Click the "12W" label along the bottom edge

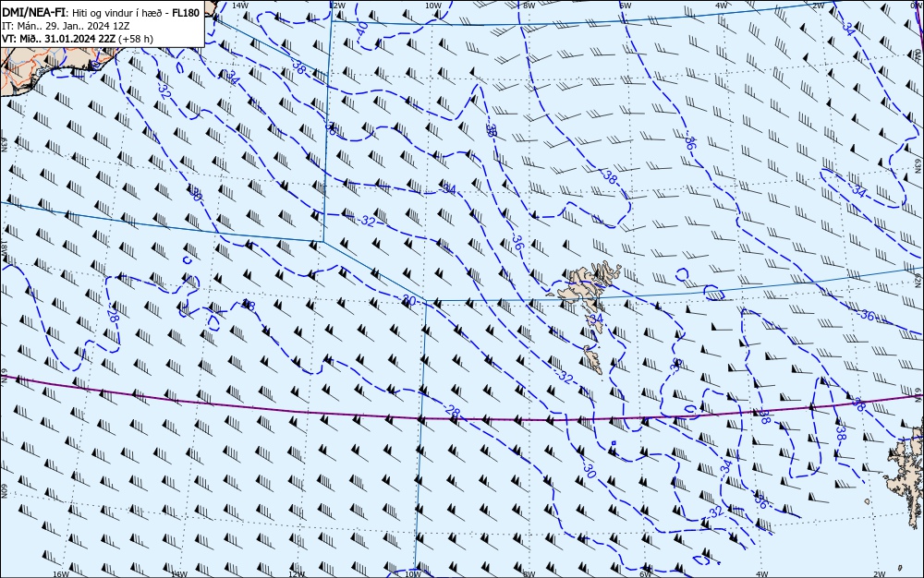pyautogui.click(x=297, y=574)
